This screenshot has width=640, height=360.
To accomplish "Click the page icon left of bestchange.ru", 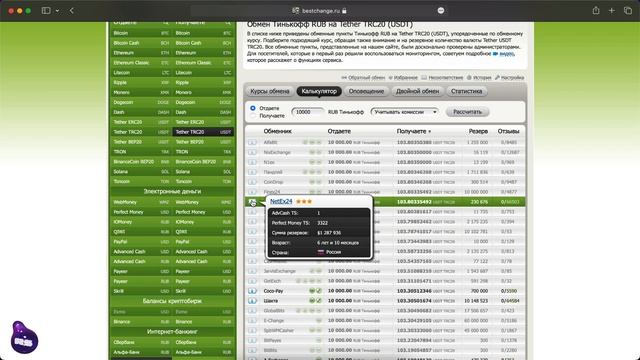I will [296, 11].
